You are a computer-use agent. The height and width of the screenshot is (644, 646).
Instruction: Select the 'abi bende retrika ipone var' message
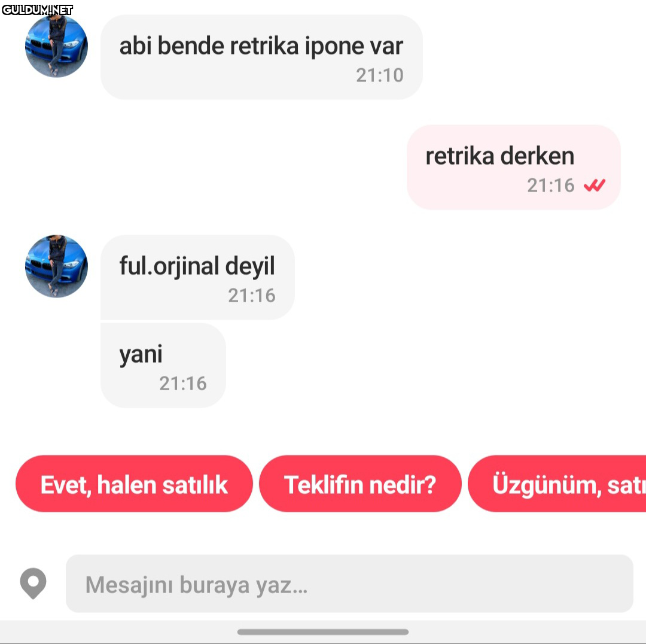261,57
